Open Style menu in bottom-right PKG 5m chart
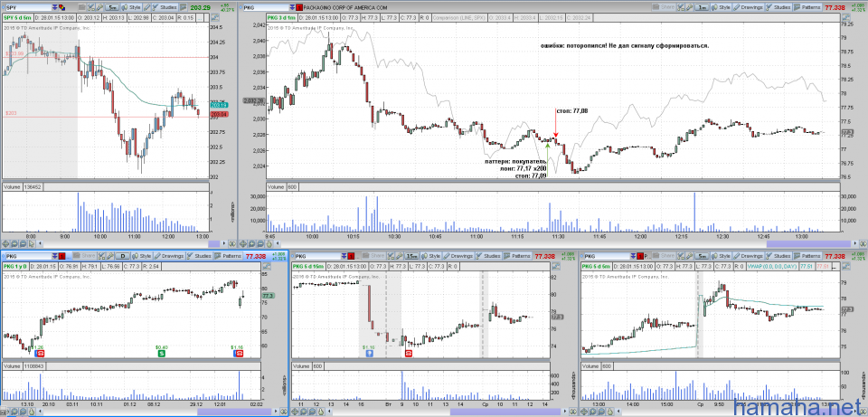The image size is (868, 417). (x=722, y=256)
